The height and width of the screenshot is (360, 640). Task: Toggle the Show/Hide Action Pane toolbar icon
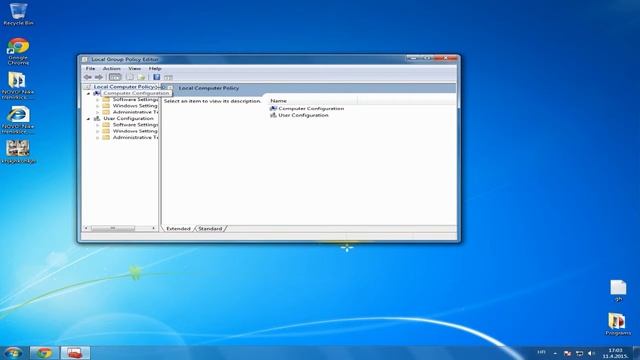(168, 77)
